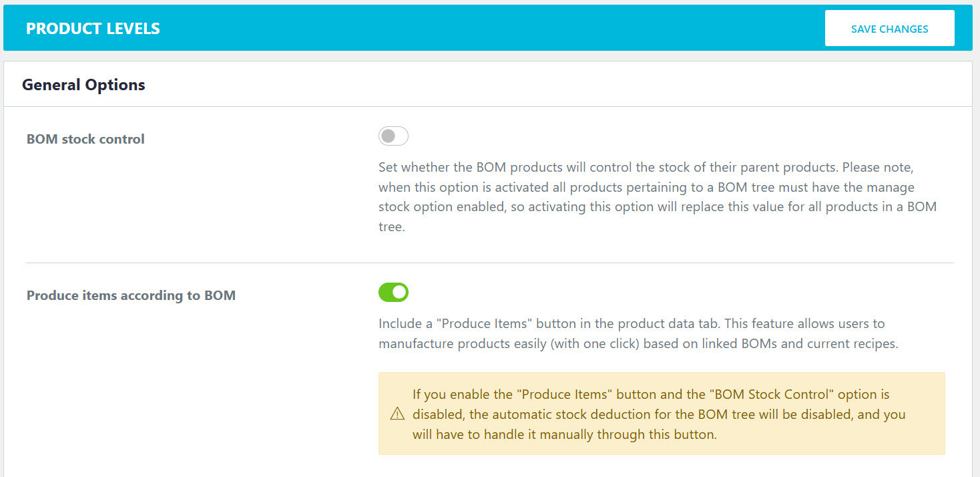Enable the BOM stock control switch
The width and height of the screenshot is (980, 477).
pos(393,137)
